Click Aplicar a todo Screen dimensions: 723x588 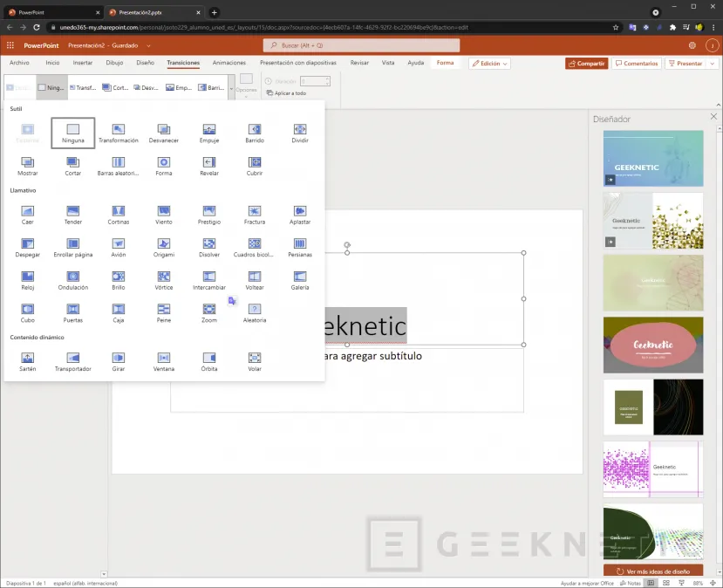pyautogui.click(x=286, y=93)
